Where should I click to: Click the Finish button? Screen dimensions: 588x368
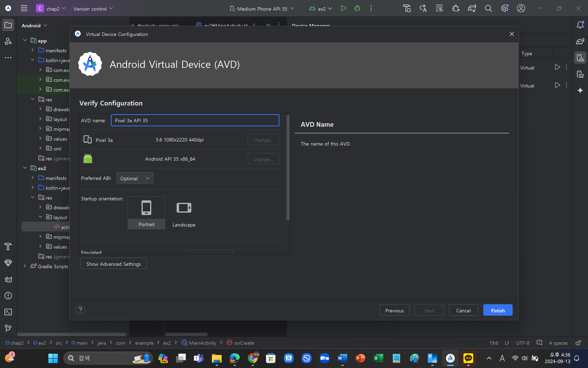point(498,310)
